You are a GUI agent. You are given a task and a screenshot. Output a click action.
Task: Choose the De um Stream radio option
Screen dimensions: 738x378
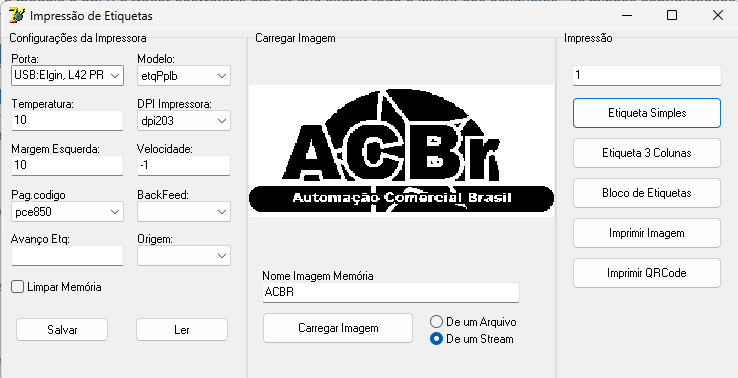click(436, 339)
